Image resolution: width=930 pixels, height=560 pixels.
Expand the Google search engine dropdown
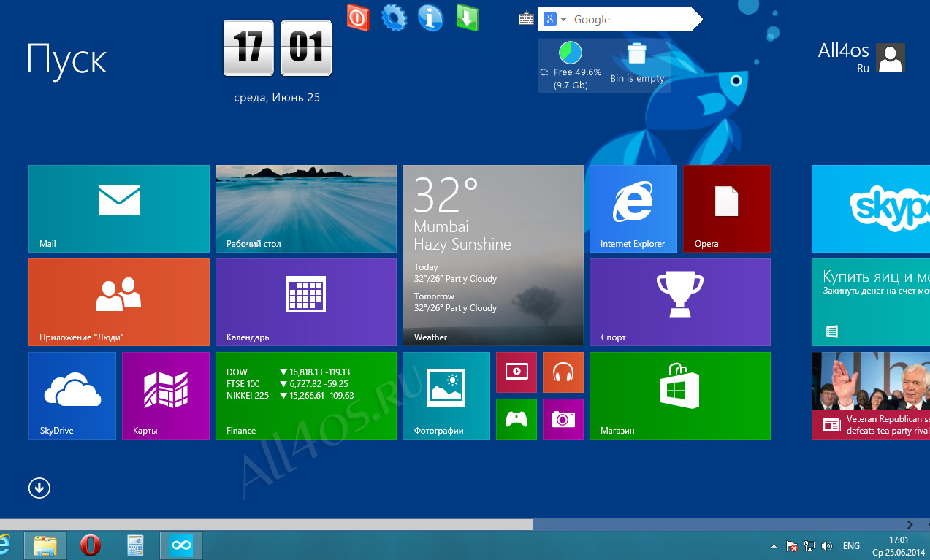coord(563,20)
